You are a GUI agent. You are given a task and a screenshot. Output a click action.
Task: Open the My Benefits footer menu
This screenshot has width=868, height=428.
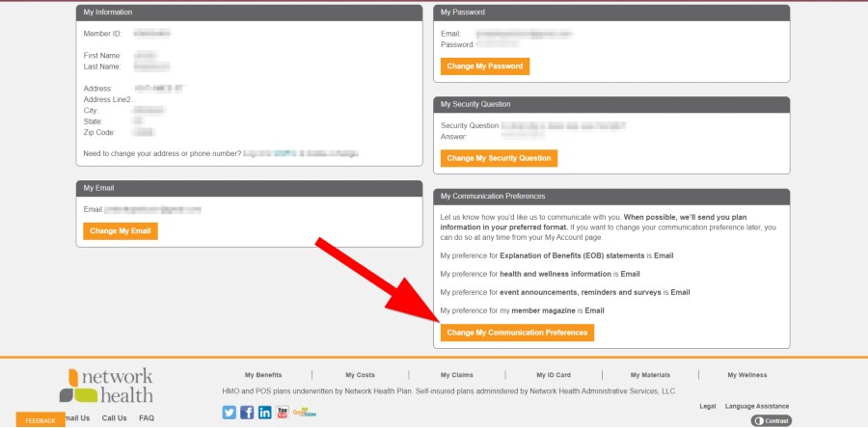click(262, 375)
